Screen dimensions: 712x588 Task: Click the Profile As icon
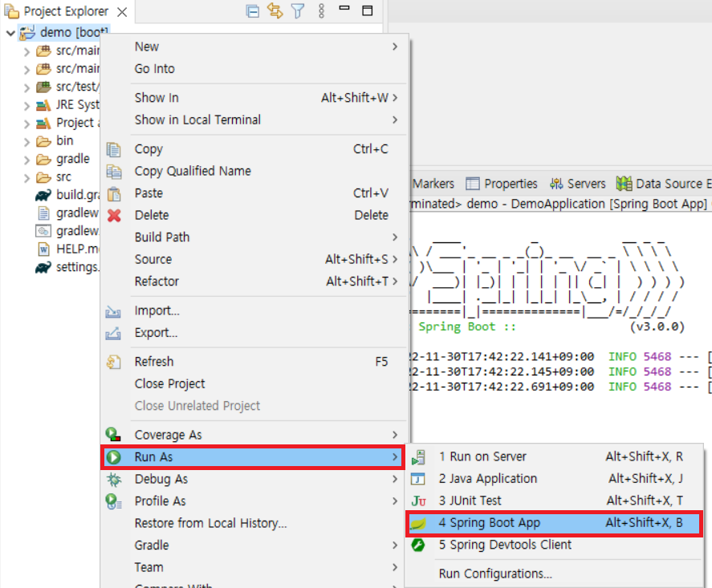(x=113, y=501)
